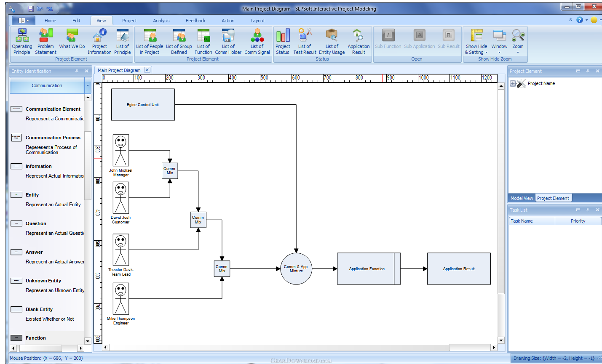Image resolution: width=602 pixels, height=364 pixels.
Task: Click the Help question mark icon
Action: pos(580,20)
